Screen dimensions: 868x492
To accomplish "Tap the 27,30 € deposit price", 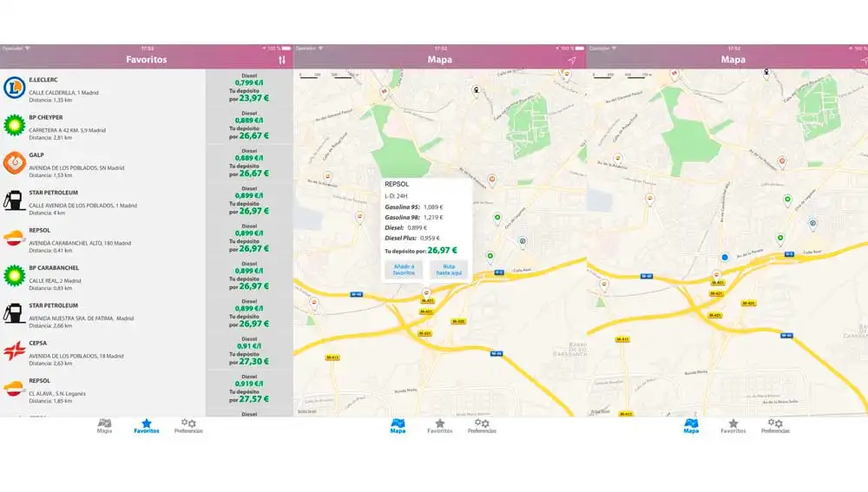I will pyautogui.click(x=254, y=361).
